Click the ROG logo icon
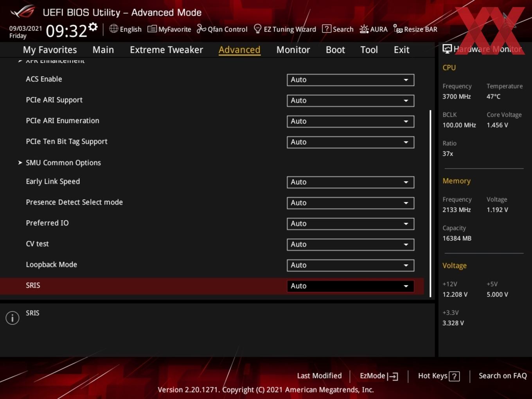Viewport: 532px width, 399px height. point(22,12)
